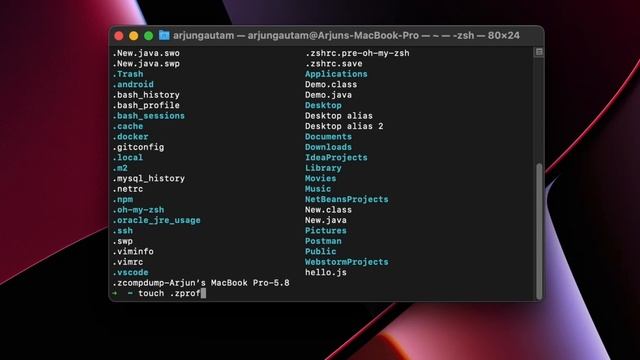Image resolution: width=640 pixels, height=360 pixels.
Task: Click the terminal scrollbar thumb
Action: point(539,231)
